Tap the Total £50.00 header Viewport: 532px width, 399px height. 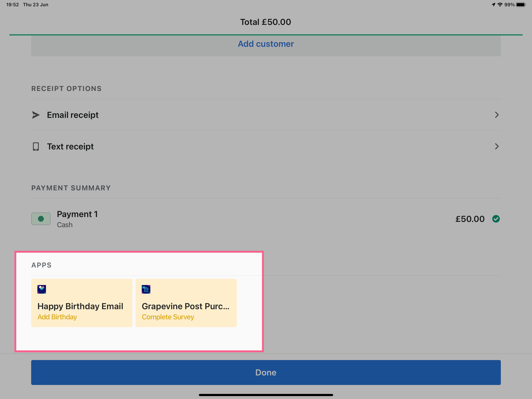coord(266,22)
